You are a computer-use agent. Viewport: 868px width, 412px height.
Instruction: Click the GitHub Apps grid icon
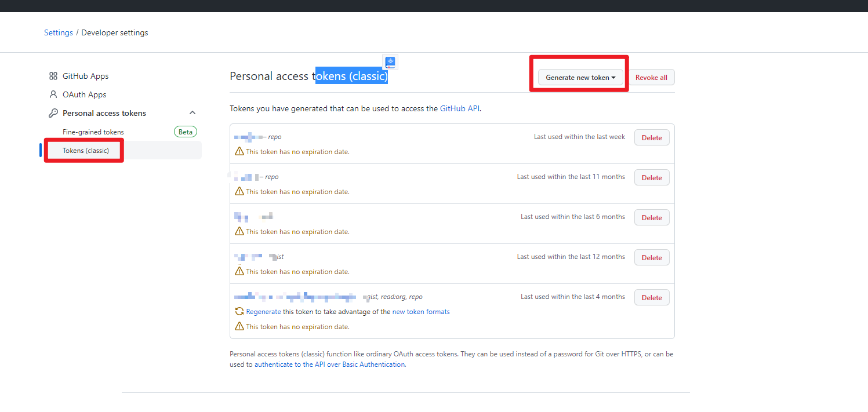(53, 76)
